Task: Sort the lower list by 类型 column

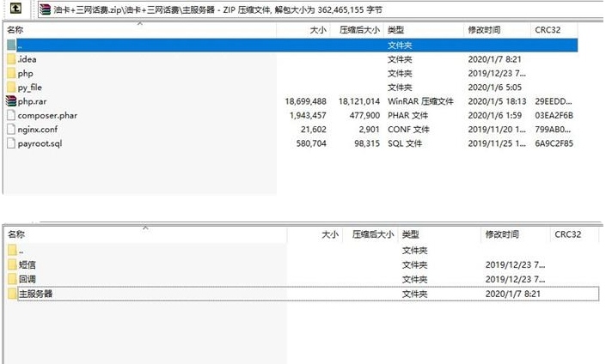Action: click(x=411, y=234)
